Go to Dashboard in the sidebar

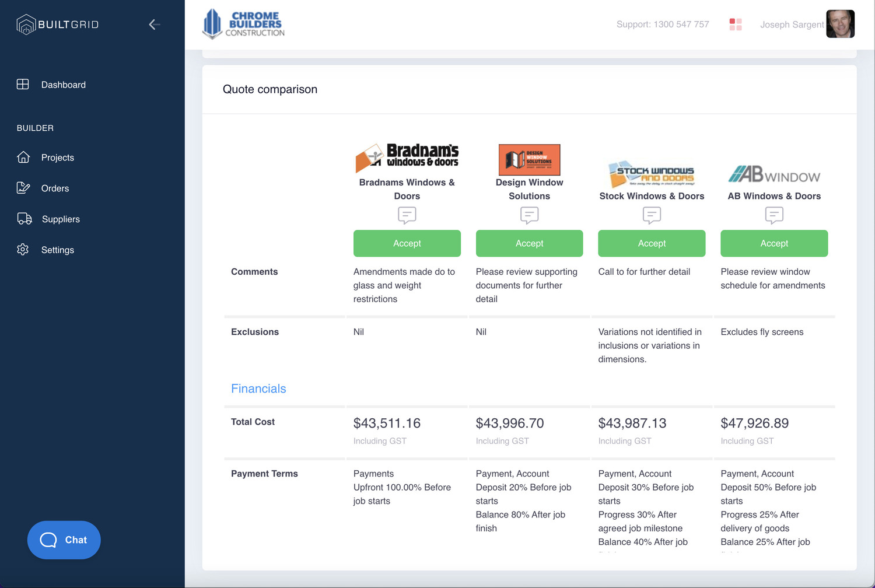pos(63,85)
